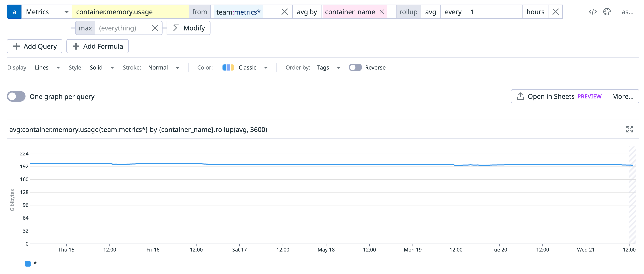Click the Add Formula button
This screenshot has height=274, width=644.
point(97,46)
